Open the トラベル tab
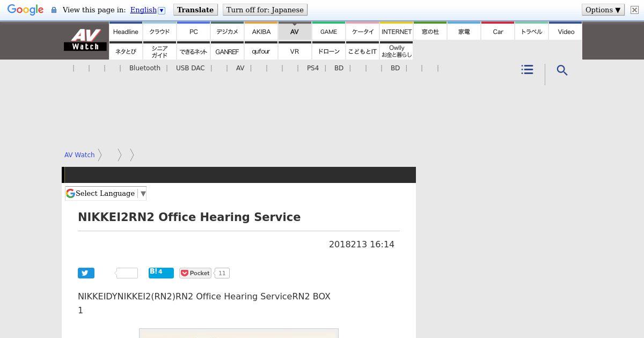 point(531,32)
